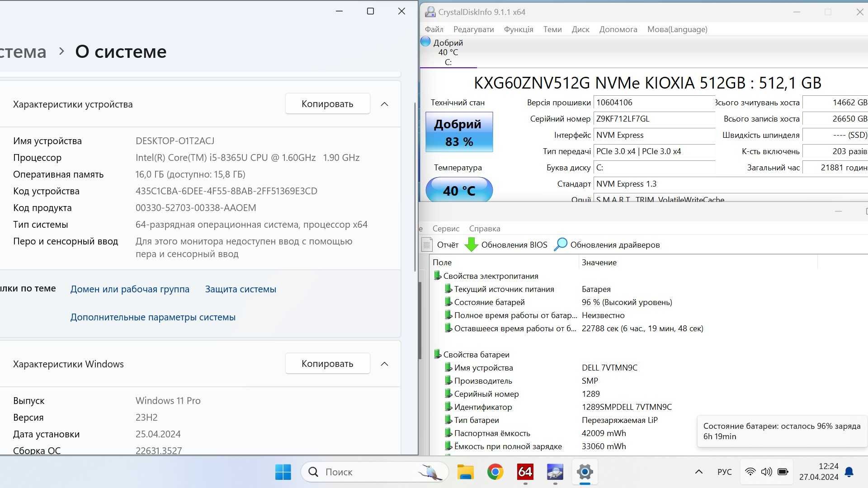Click the CrystalDiskInfo title bar icon
The image size is (868, 488).
430,12
